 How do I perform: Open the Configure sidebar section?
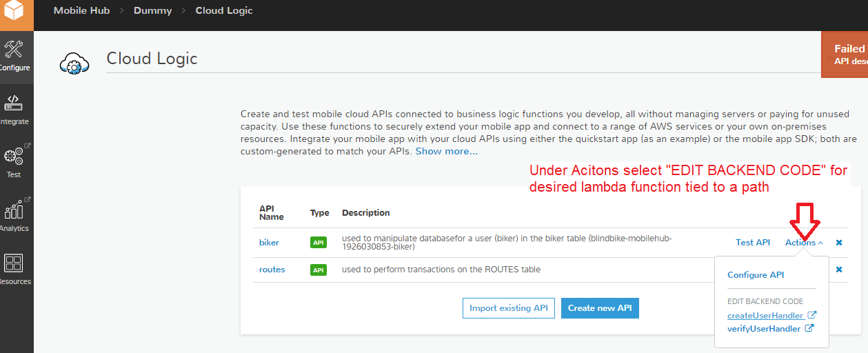[14, 57]
